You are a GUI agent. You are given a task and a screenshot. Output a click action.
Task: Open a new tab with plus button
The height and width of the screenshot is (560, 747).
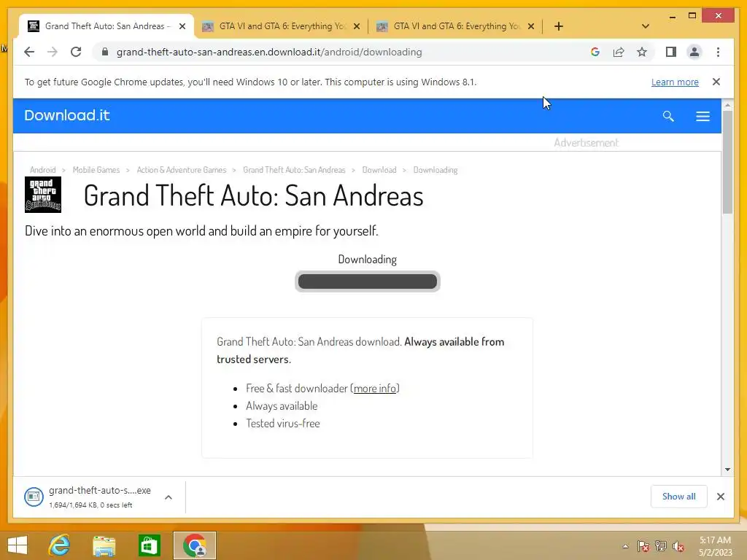559,26
